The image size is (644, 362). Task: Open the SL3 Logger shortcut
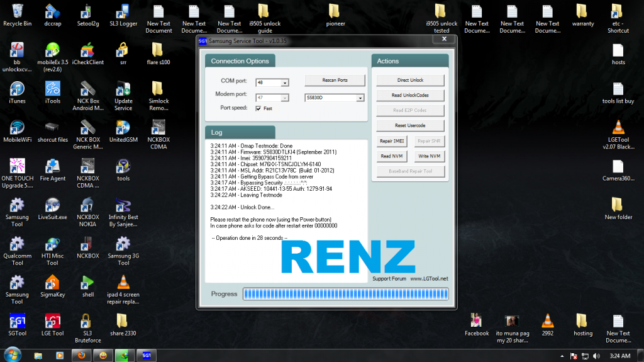(x=123, y=16)
